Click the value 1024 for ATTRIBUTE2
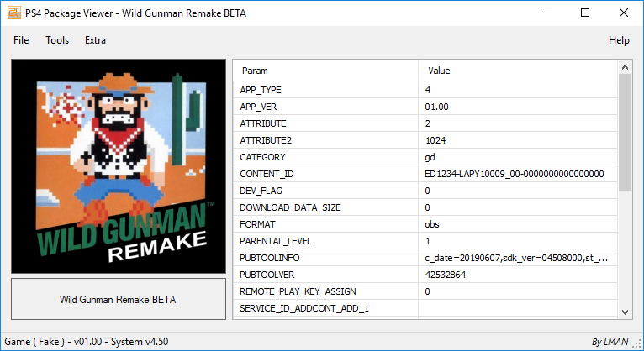The width and height of the screenshot is (644, 351). pos(435,140)
